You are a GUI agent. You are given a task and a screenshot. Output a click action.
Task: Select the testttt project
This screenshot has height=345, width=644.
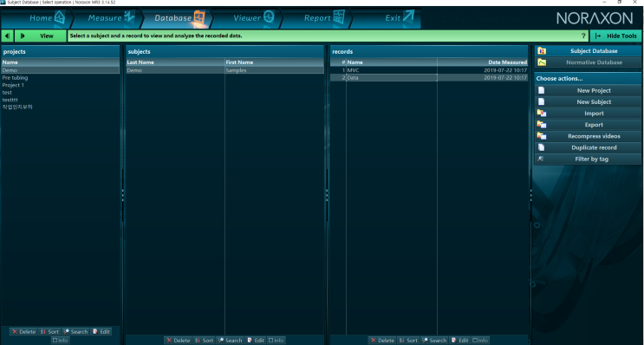(x=61, y=100)
